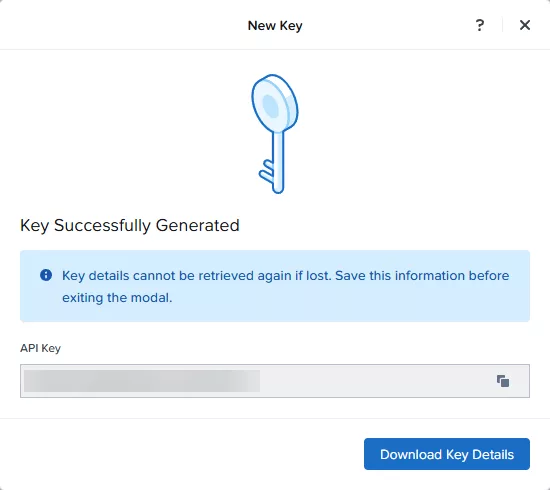This screenshot has width=550, height=490.
Task: Click the shaft of the key graphic
Action: point(278,161)
